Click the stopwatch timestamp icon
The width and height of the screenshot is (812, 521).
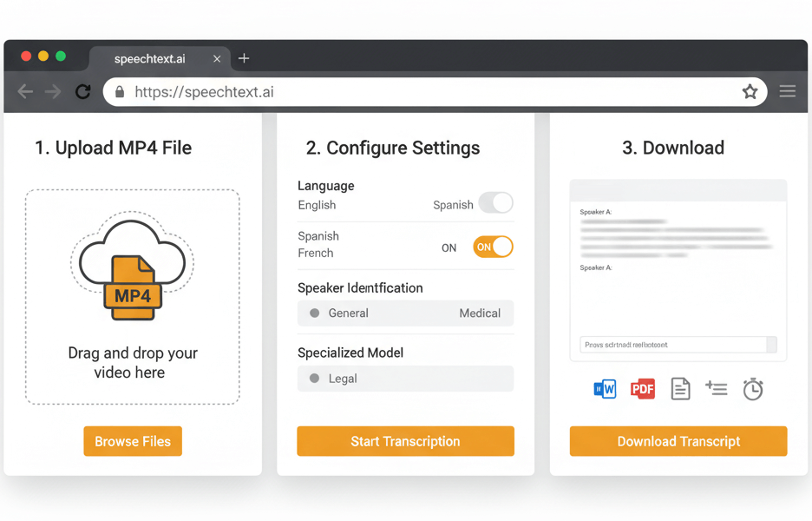click(x=753, y=389)
